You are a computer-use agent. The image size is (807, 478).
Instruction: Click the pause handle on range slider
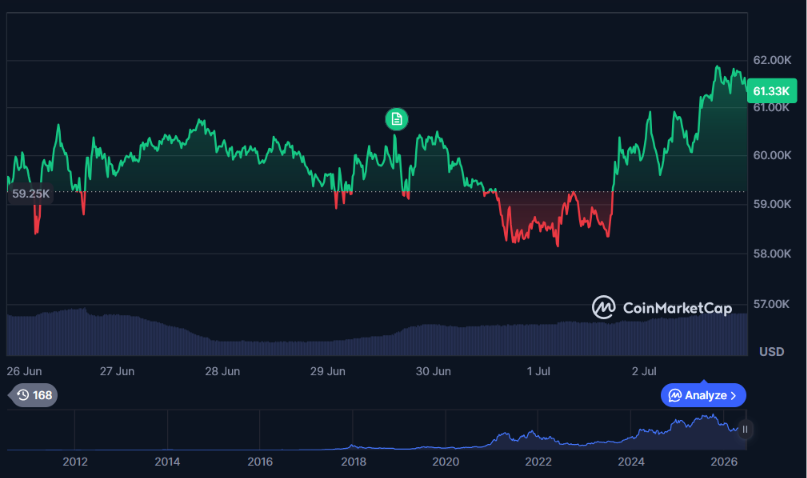point(745,429)
